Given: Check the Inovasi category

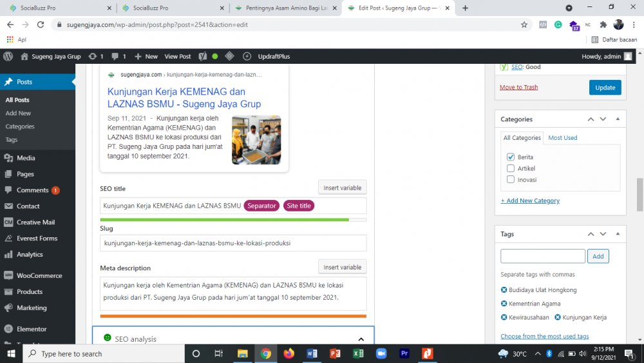Looking at the screenshot, I should [x=511, y=179].
